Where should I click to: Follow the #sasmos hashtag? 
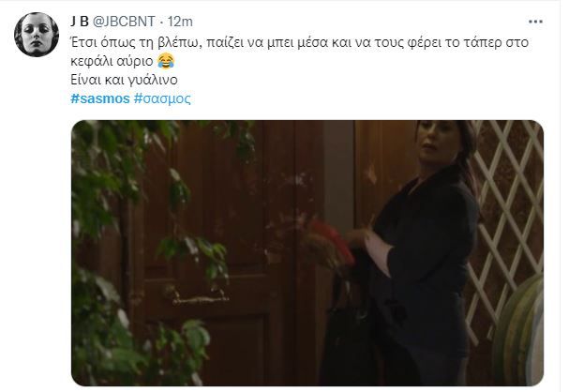tap(100, 98)
